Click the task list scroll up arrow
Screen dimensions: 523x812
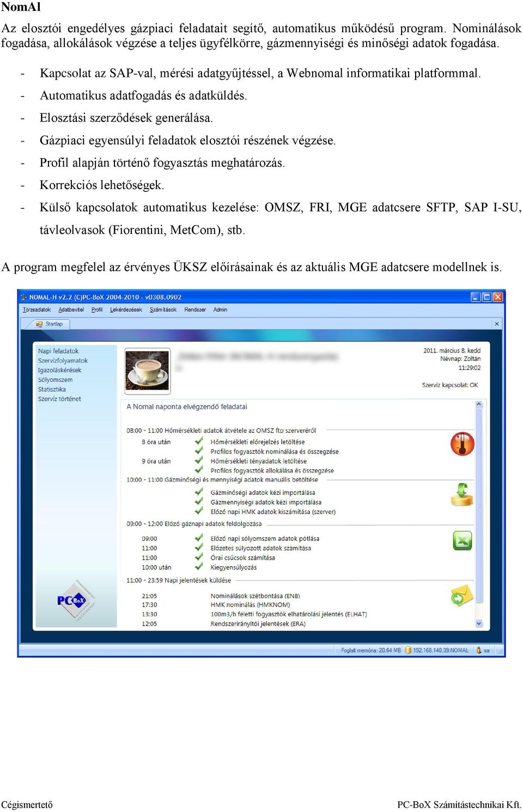point(479,404)
